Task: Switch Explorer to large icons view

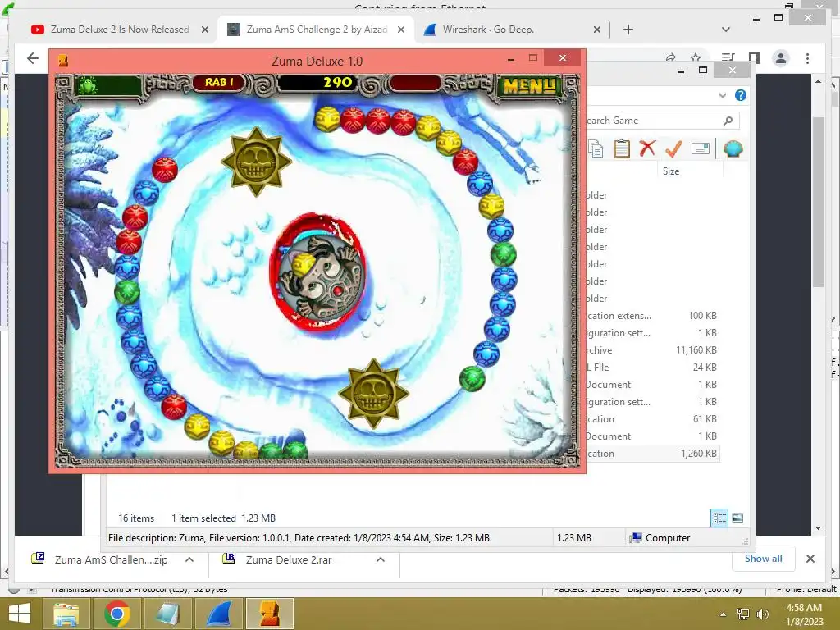Action: pos(737,518)
